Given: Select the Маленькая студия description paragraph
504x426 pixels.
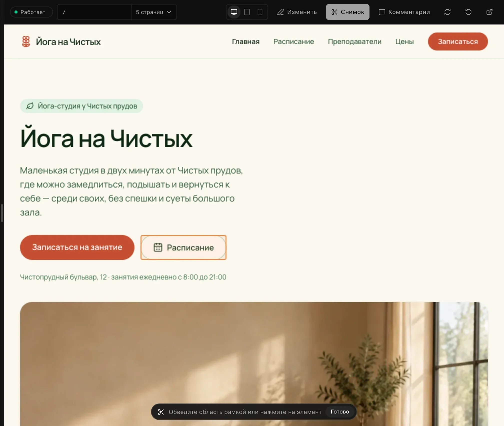Looking at the screenshot, I should coord(131,191).
